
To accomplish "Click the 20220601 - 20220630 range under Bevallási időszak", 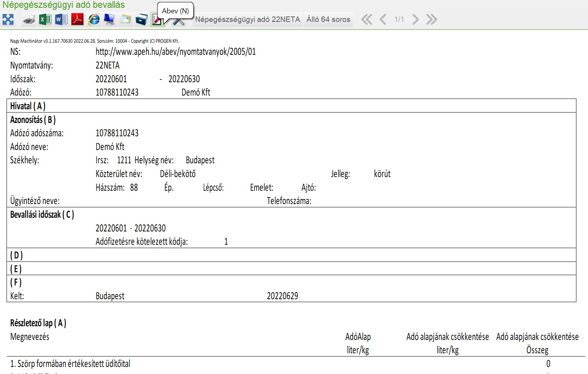I will click(131, 228).
